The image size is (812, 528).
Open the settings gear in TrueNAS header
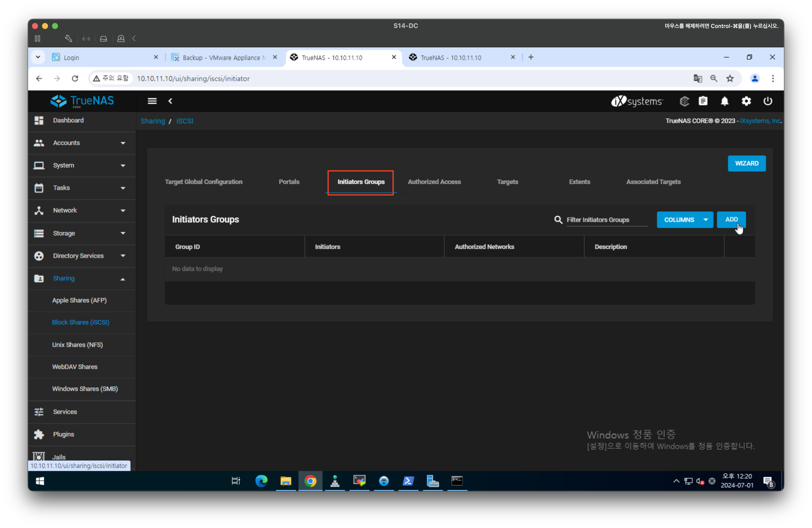click(746, 101)
